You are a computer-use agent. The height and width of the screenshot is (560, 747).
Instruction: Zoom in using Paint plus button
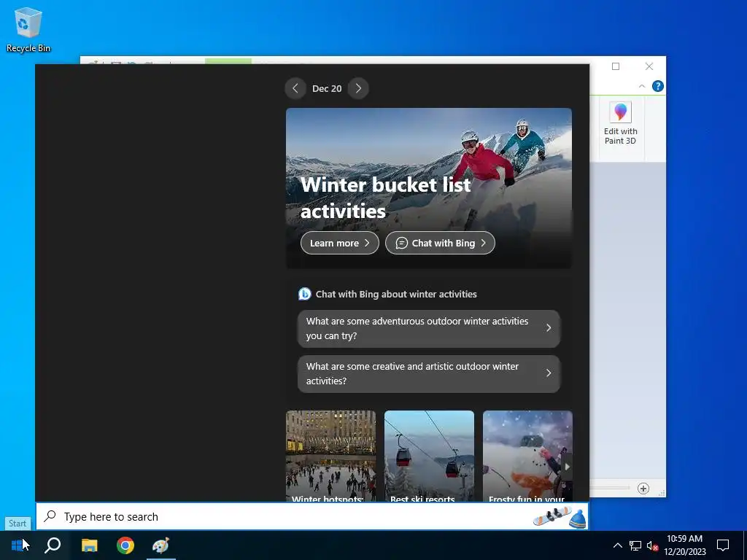pyautogui.click(x=643, y=488)
